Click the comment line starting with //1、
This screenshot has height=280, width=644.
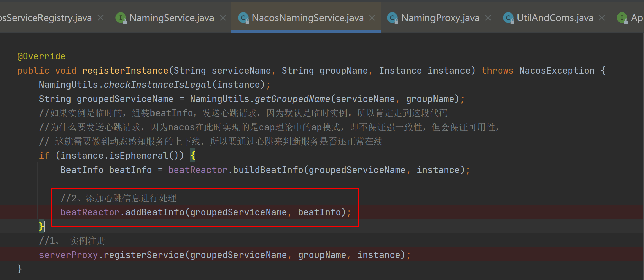[72, 241]
